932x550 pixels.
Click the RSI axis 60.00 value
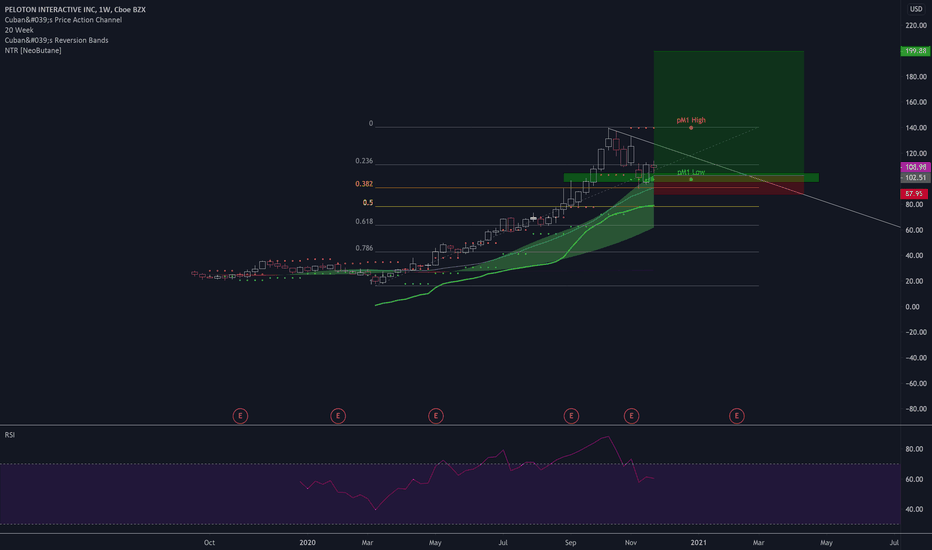click(914, 479)
